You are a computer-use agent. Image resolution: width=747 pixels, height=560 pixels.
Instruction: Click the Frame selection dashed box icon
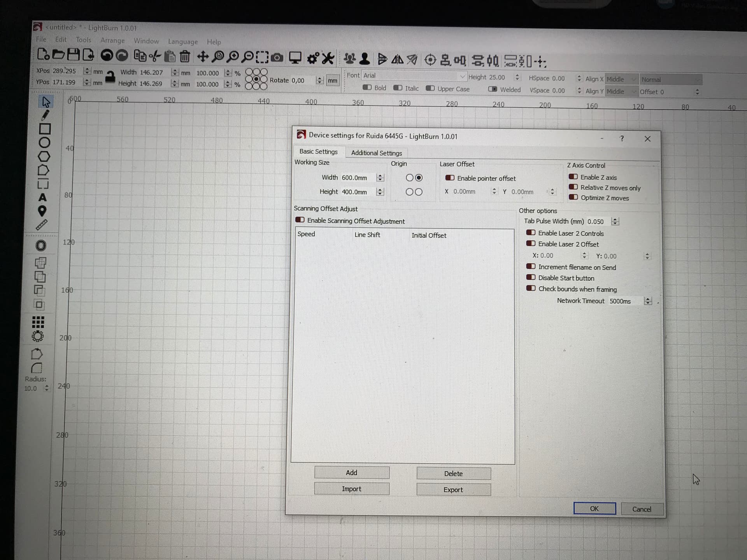[262, 58]
